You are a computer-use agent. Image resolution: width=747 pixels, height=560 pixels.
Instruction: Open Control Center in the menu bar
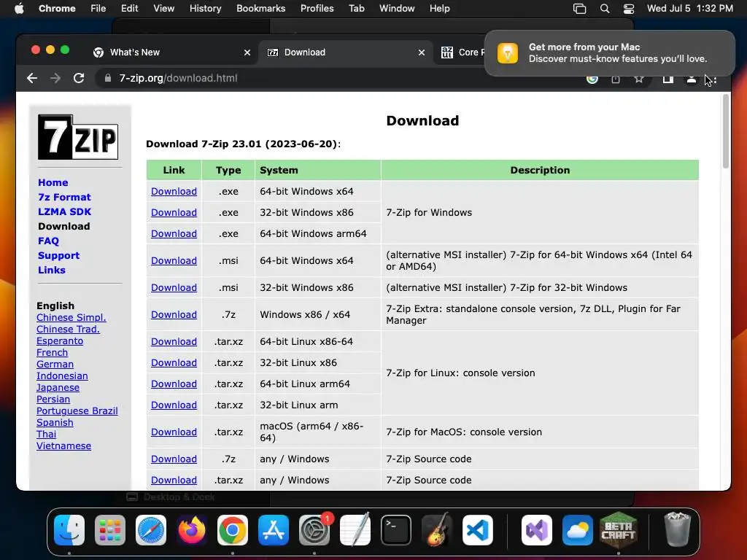629,9
